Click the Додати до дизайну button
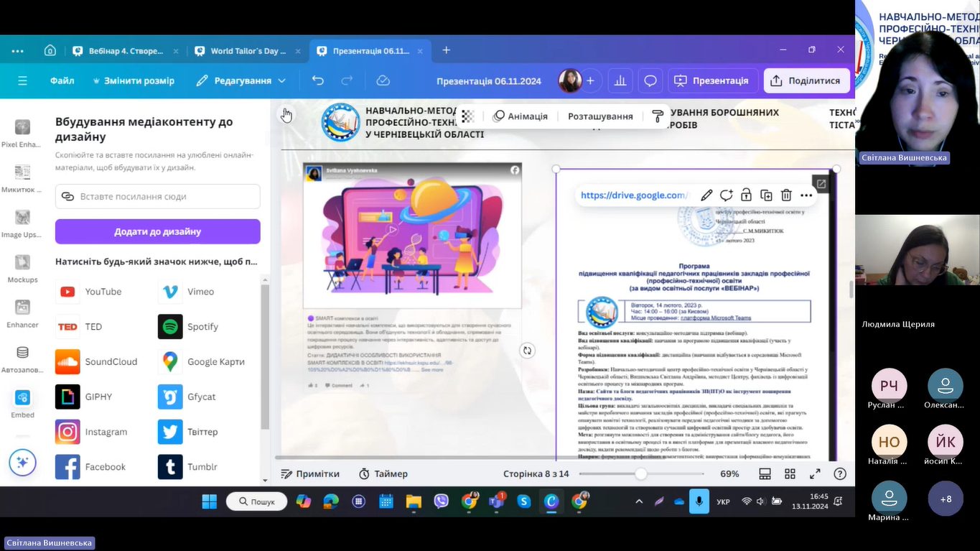Image resolution: width=980 pixels, height=551 pixels. coord(157,232)
